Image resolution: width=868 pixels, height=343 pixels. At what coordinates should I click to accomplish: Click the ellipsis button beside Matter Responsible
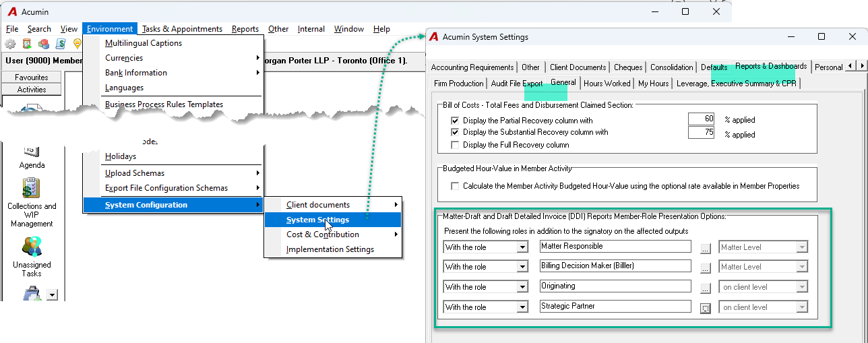(705, 248)
